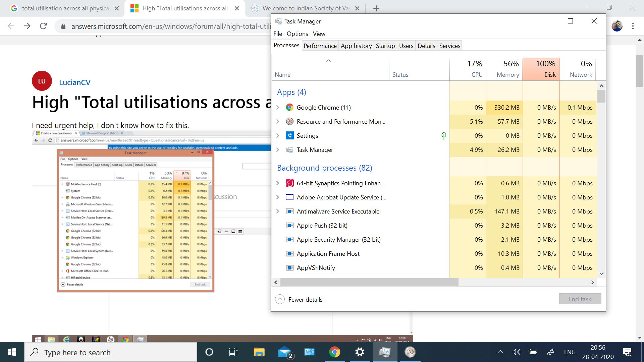Image resolution: width=644 pixels, height=362 pixels.
Task: Open the LucianCV user profile link
Action: click(74, 82)
